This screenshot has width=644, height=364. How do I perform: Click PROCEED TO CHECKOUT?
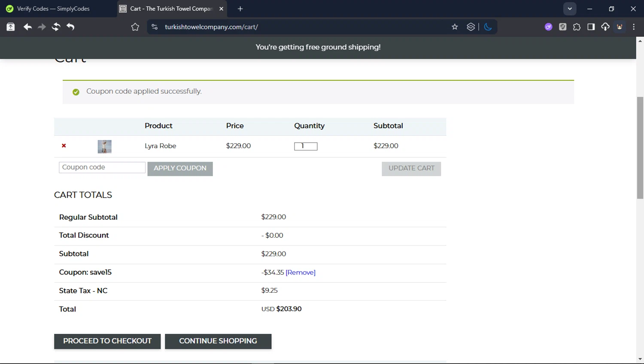click(107, 341)
